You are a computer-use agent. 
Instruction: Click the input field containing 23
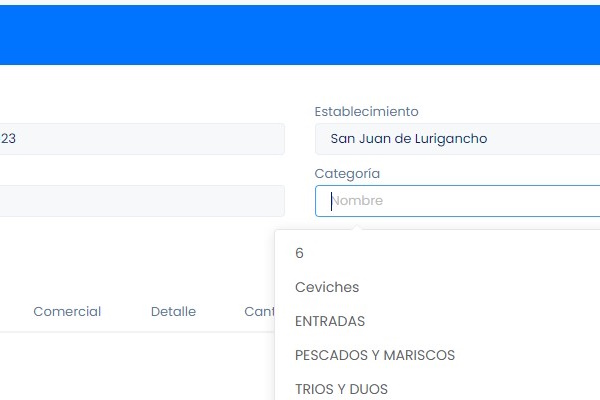(140, 139)
